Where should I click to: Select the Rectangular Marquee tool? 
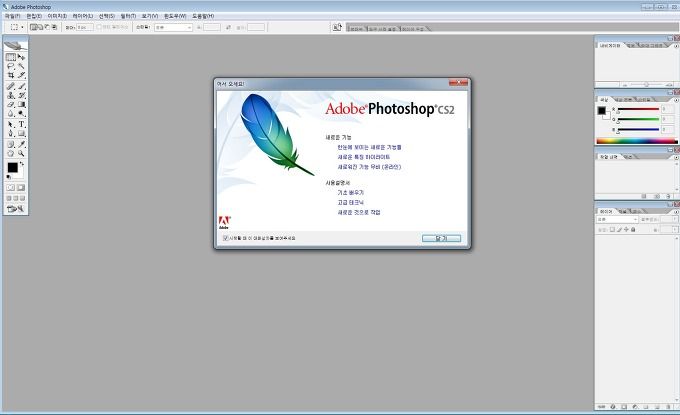(x=10, y=57)
